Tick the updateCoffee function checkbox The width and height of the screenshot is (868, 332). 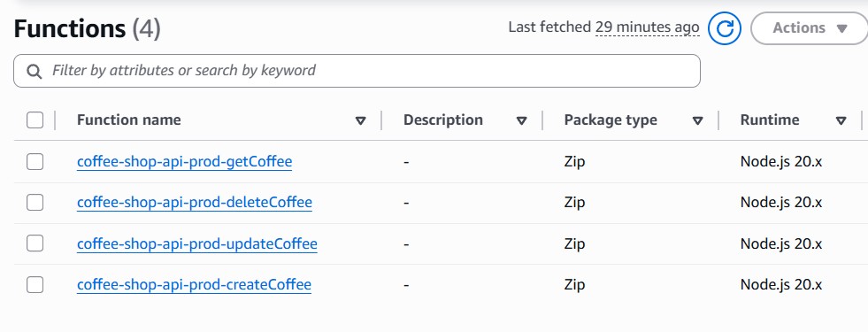point(35,243)
